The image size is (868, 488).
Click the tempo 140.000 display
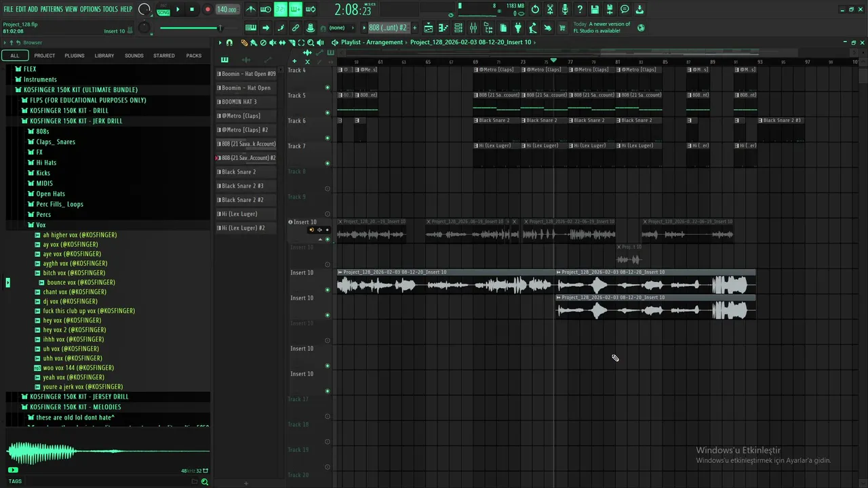(227, 9)
